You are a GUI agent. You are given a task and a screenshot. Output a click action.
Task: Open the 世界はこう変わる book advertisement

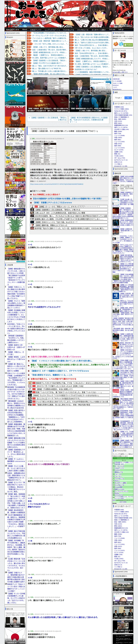(15, 205)
